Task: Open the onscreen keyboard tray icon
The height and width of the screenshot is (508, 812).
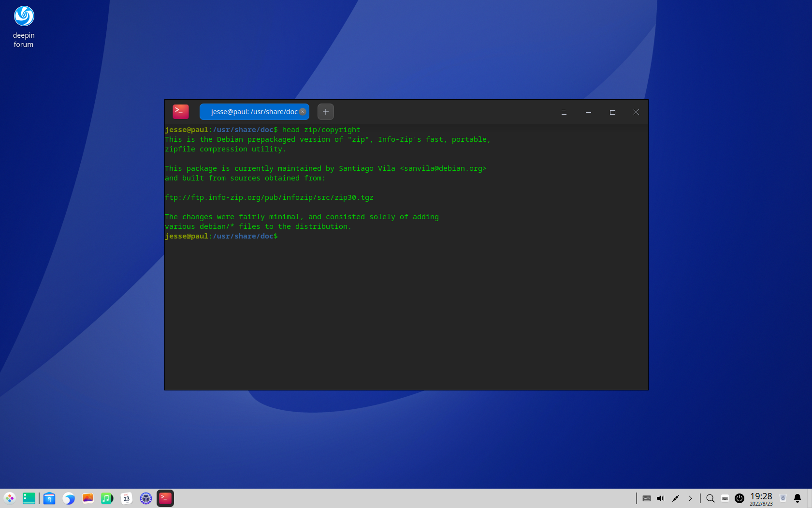Action: click(x=725, y=498)
